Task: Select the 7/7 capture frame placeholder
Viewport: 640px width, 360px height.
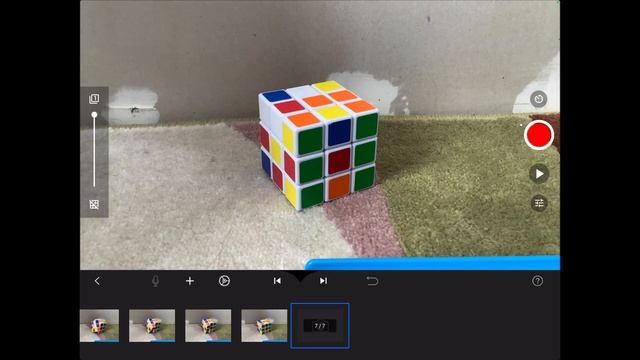Action: point(320,326)
